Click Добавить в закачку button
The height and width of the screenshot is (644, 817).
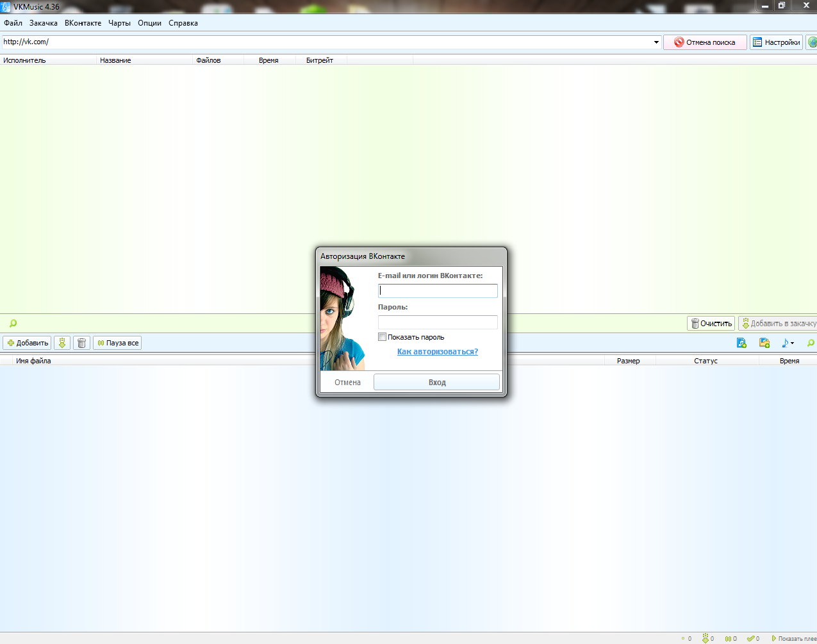pyautogui.click(x=778, y=324)
